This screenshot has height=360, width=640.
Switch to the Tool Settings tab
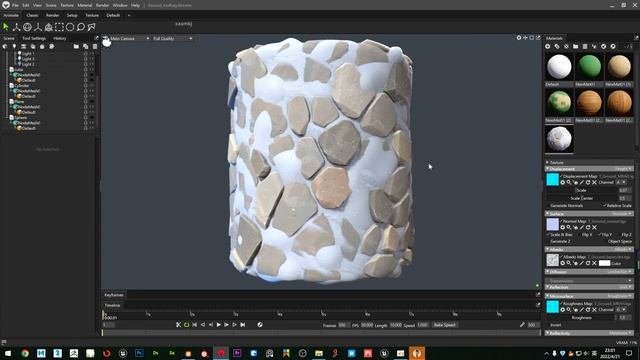34,38
